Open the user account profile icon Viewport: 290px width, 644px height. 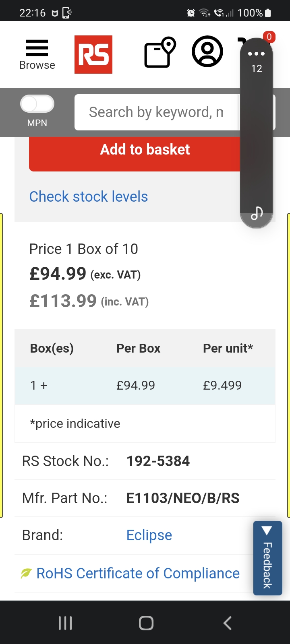pyautogui.click(x=207, y=52)
